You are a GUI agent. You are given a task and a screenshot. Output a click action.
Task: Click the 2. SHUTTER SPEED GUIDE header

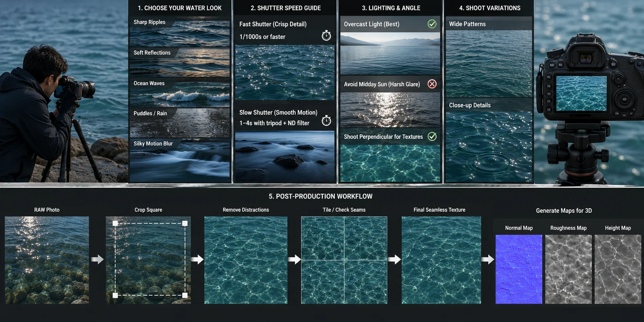(x=286, y=8)
